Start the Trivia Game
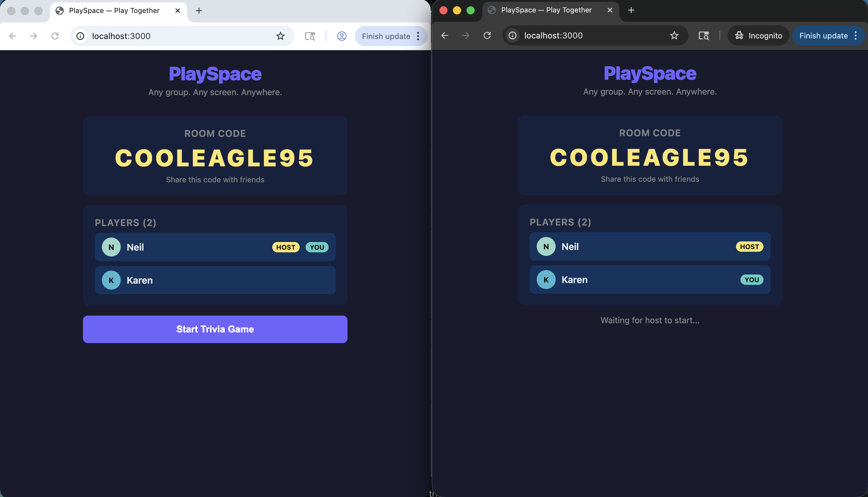868x497 pixels. [x=215, y=329]
